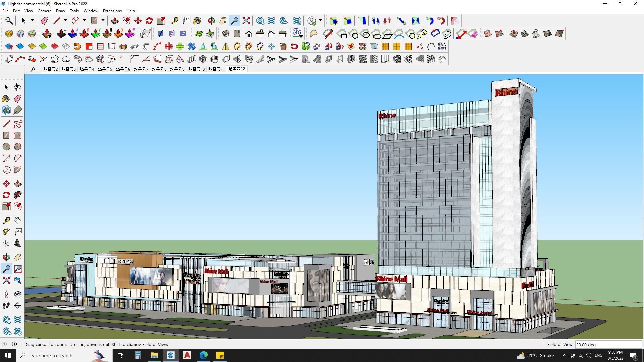Activate the Orbit tool in top toolbar

click(x=211, y=21)
